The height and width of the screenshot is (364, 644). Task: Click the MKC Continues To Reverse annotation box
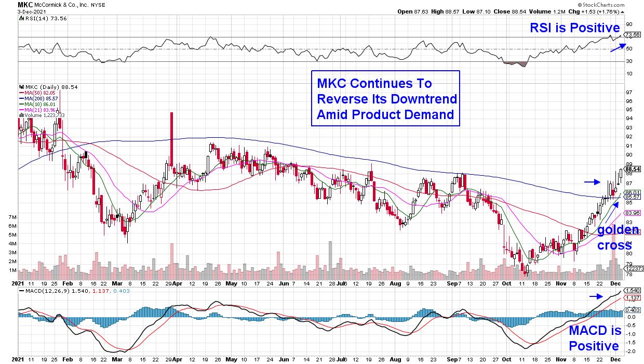(385, 99)
